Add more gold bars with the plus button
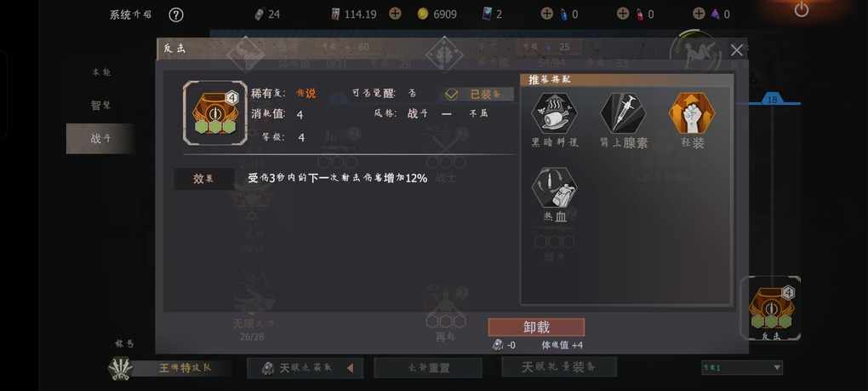Screen dimensions: 868x391 395,14
